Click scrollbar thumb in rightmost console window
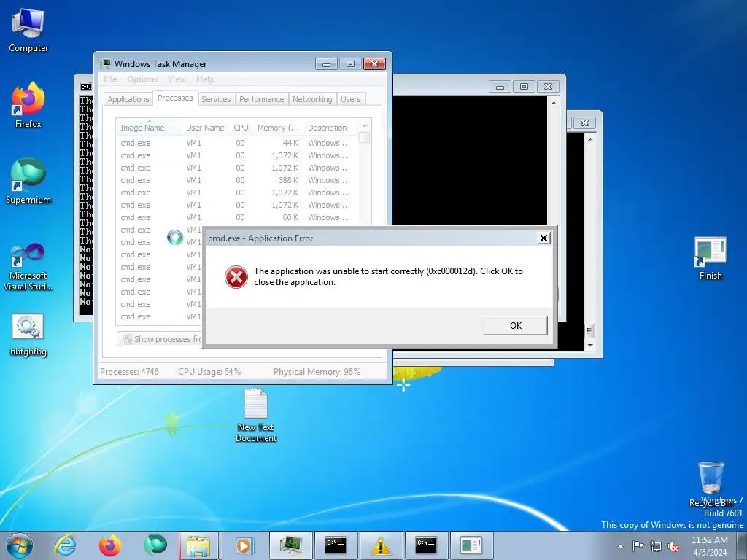 click(x=589, y=330)
